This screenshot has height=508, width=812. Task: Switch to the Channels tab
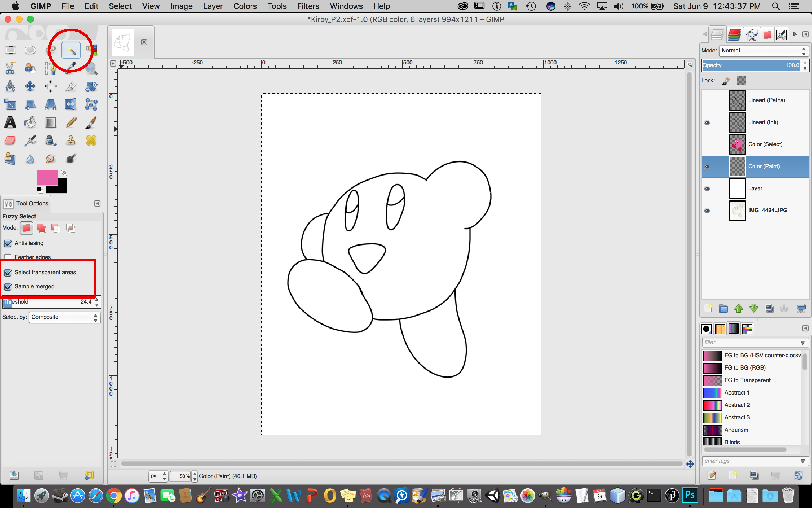coord(734,35)
